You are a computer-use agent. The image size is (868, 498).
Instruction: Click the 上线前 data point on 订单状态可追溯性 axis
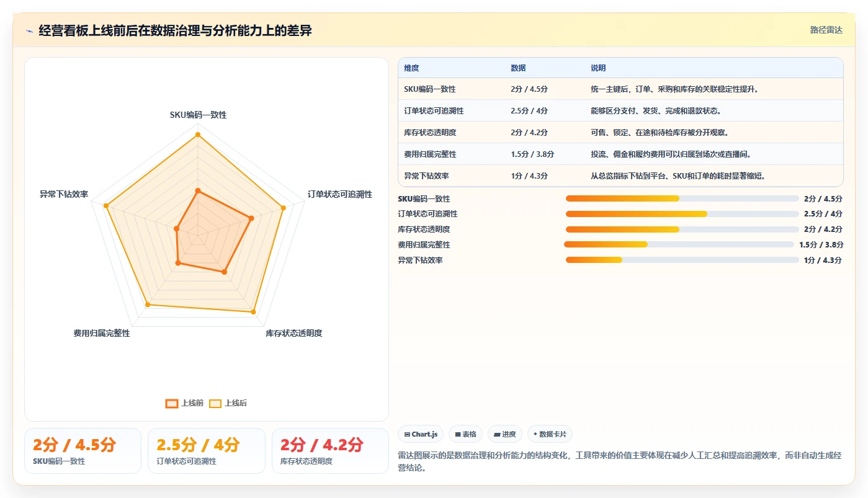(251, 218)
